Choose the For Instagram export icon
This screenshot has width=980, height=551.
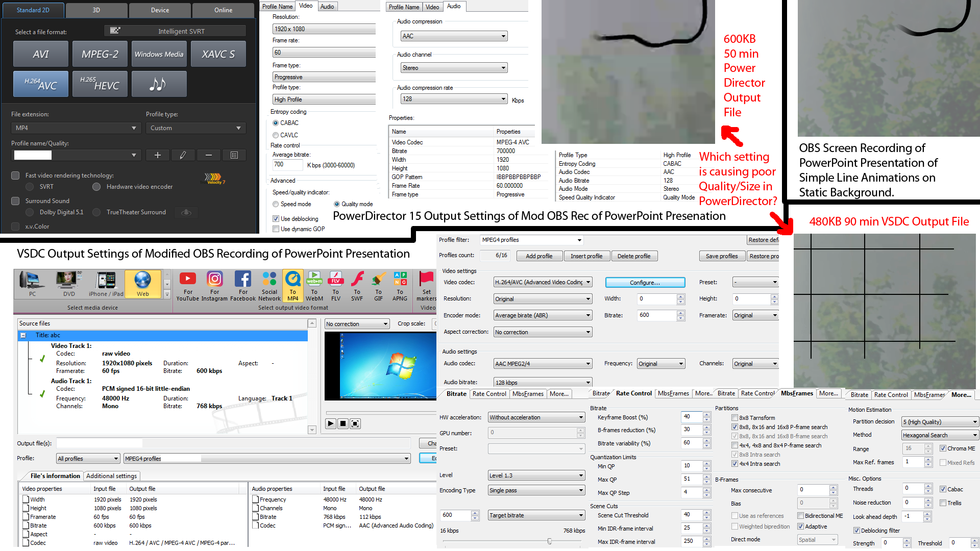click(x=214, y=286)
